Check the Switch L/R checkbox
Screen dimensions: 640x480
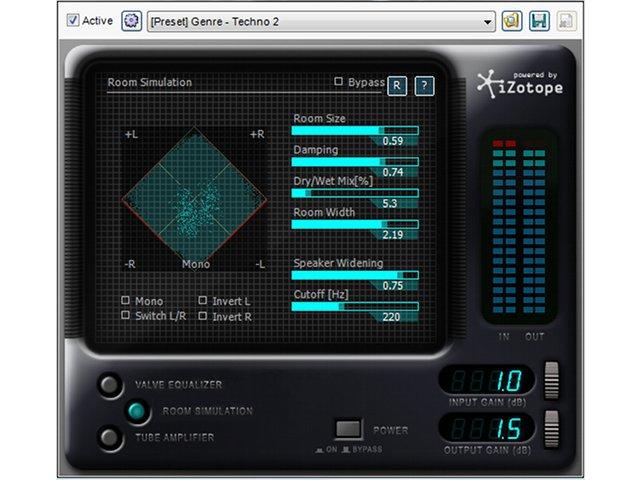[126, 315]
